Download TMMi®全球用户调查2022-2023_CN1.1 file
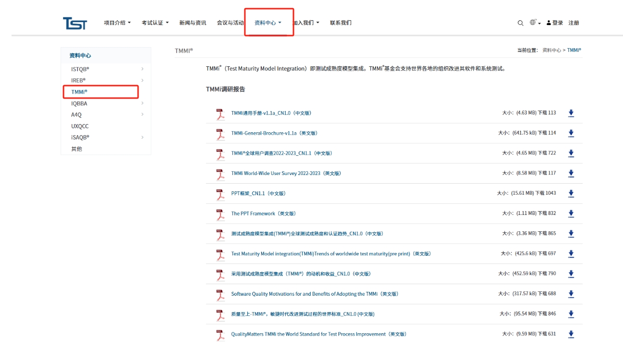This screenshot has height=364, width=623. click(571, 153)
